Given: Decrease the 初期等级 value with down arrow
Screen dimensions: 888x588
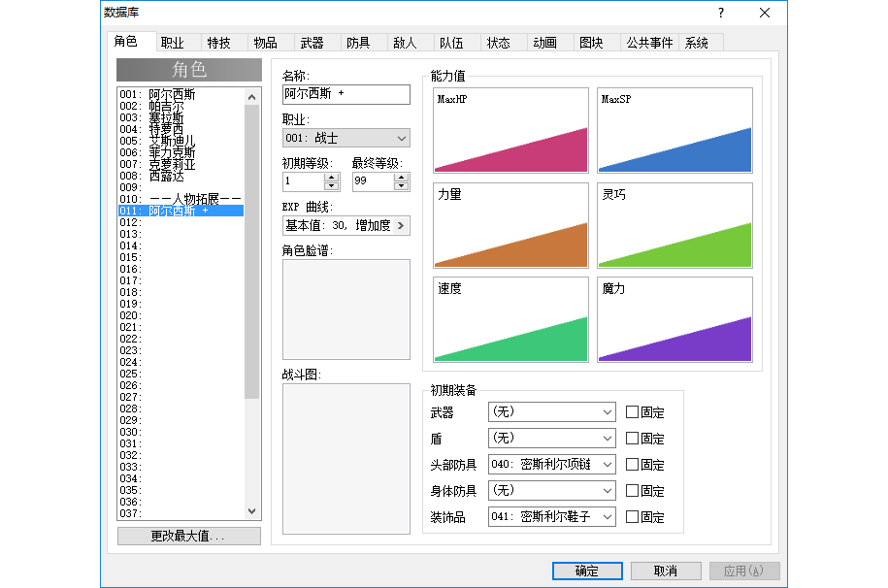Looking at the screenshot, I should pos(332,185).
